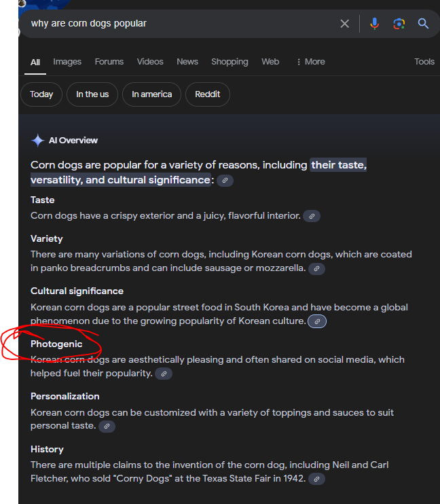
Task: Open source link icon after 'sausage or mozzarella'
Action: (316, 269)
